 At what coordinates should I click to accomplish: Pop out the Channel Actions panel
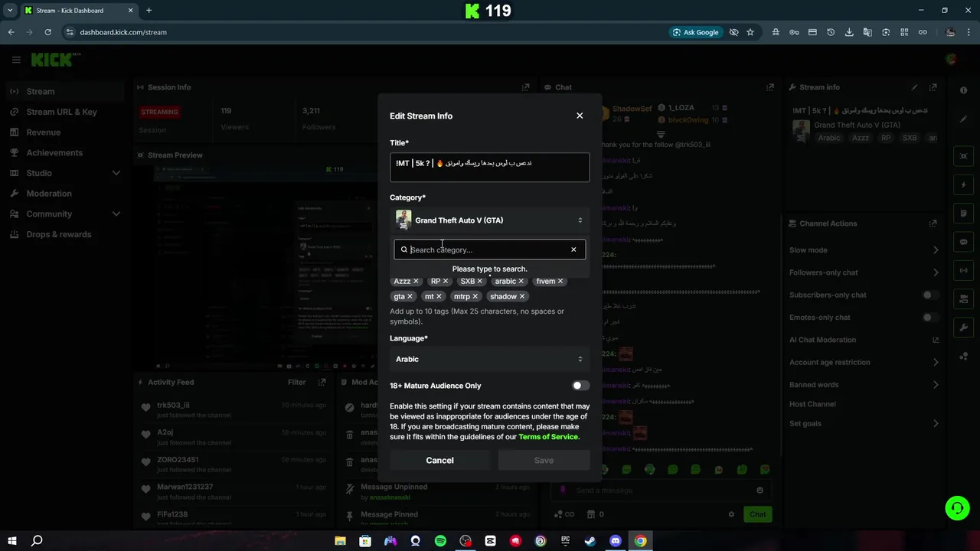pos(933,223)
